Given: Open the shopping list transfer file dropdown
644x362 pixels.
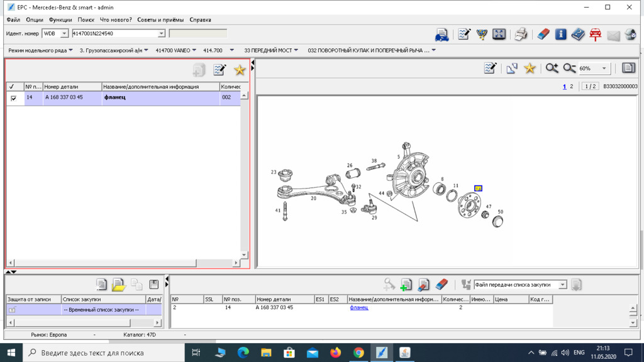Looking at the screenshot, I should 562,285.
